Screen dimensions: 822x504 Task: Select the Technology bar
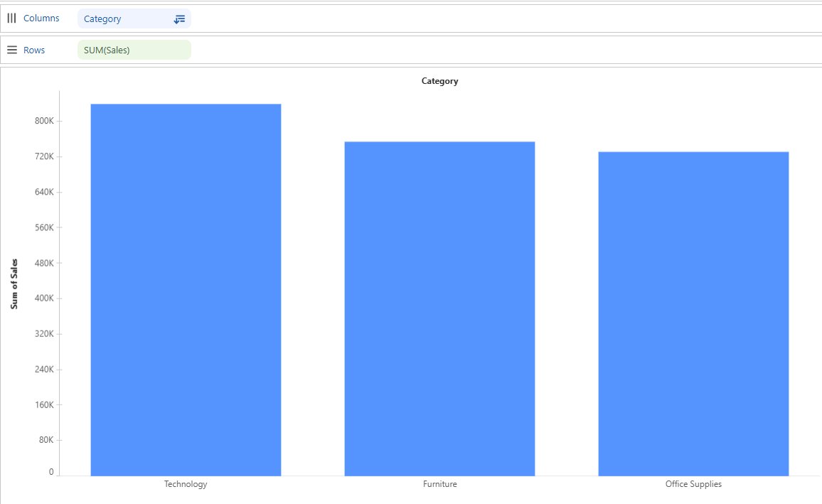point(186,290)
